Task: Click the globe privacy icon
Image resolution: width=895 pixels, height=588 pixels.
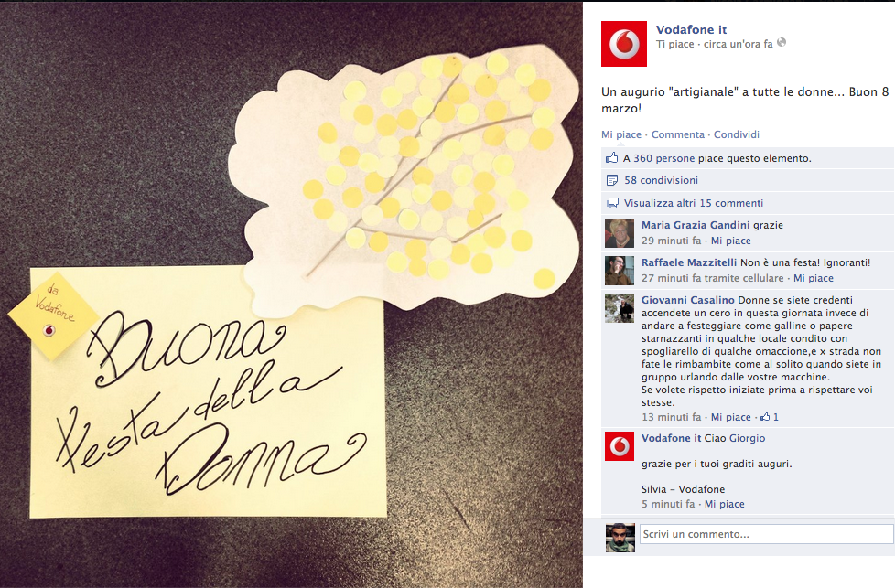Action: [x=782, y=42]
